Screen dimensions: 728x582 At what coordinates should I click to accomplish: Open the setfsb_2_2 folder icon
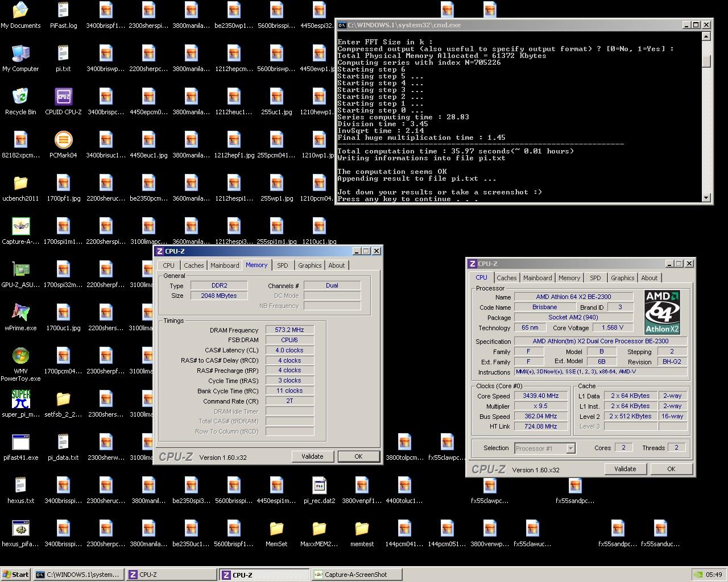point(63,404)
